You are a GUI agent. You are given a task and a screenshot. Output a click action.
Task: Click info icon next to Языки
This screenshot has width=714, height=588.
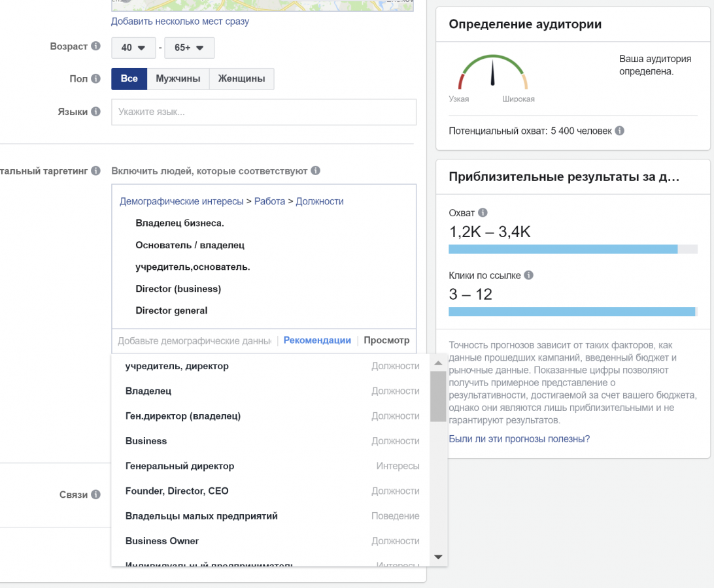96,112
